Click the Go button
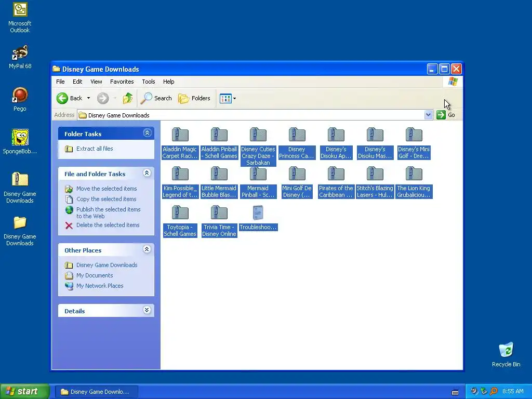This screenshot has width=532, height=399. click(446, 115)
